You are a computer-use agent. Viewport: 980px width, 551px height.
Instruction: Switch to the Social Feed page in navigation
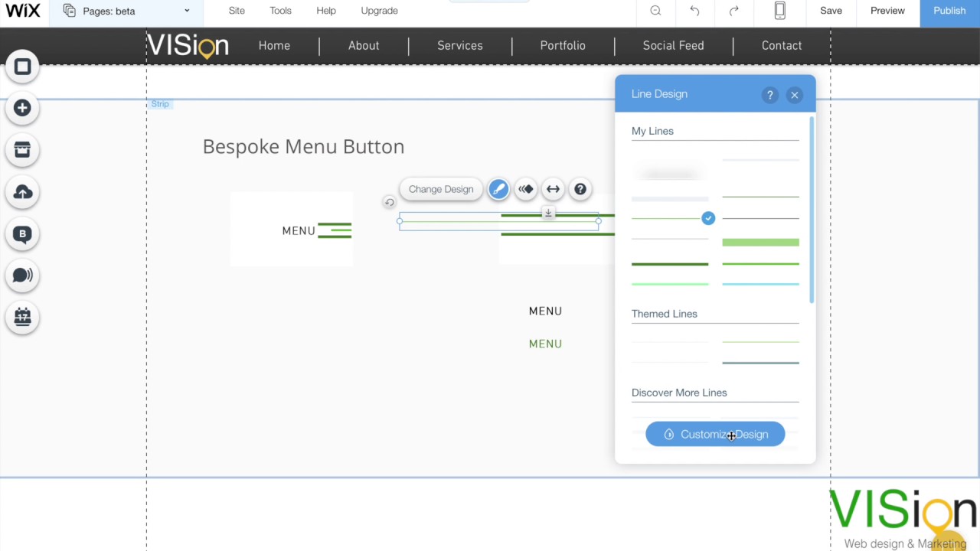(673, 45)
